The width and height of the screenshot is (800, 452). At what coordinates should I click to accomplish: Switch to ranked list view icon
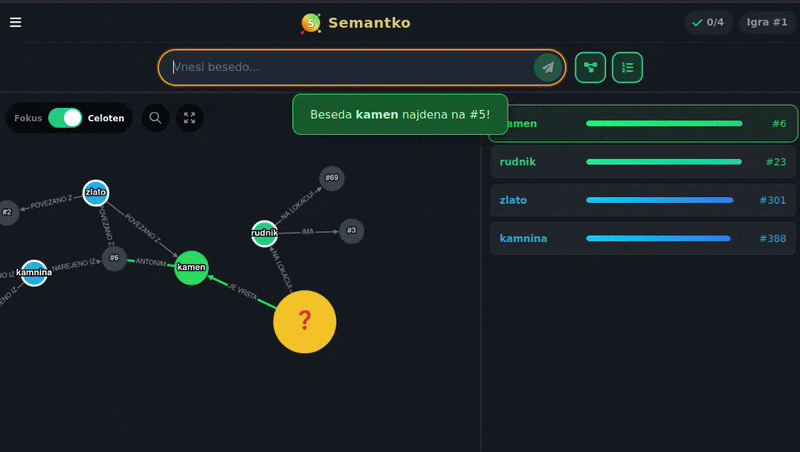[627, 68]
